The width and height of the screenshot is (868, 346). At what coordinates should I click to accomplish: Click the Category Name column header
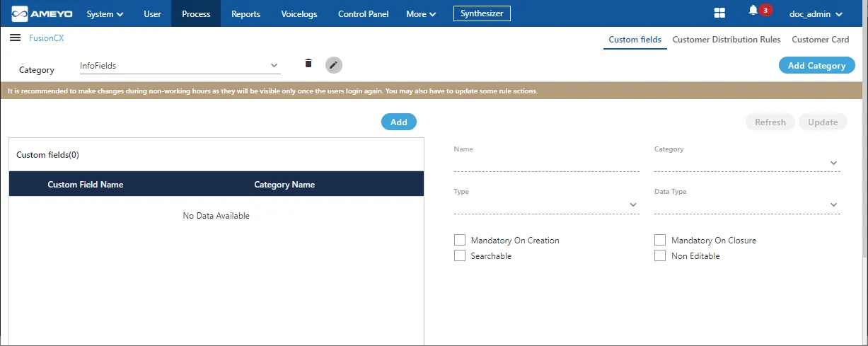284,184
